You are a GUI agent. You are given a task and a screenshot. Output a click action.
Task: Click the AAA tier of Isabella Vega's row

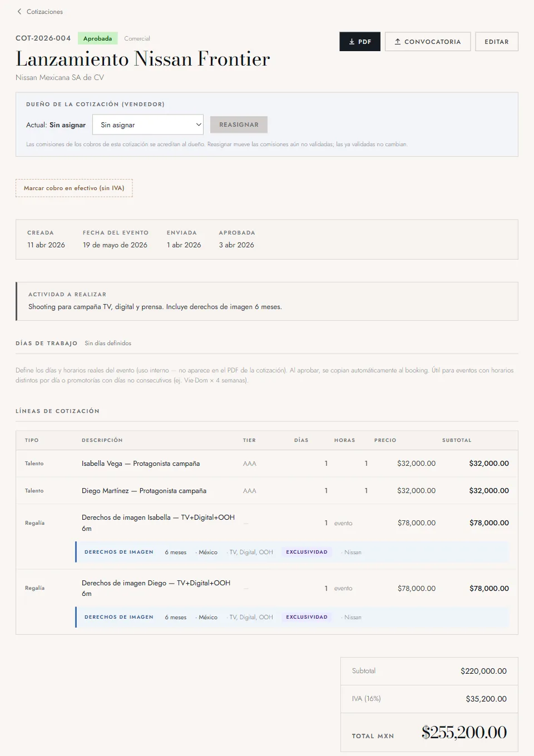click(x=250, y=464)
